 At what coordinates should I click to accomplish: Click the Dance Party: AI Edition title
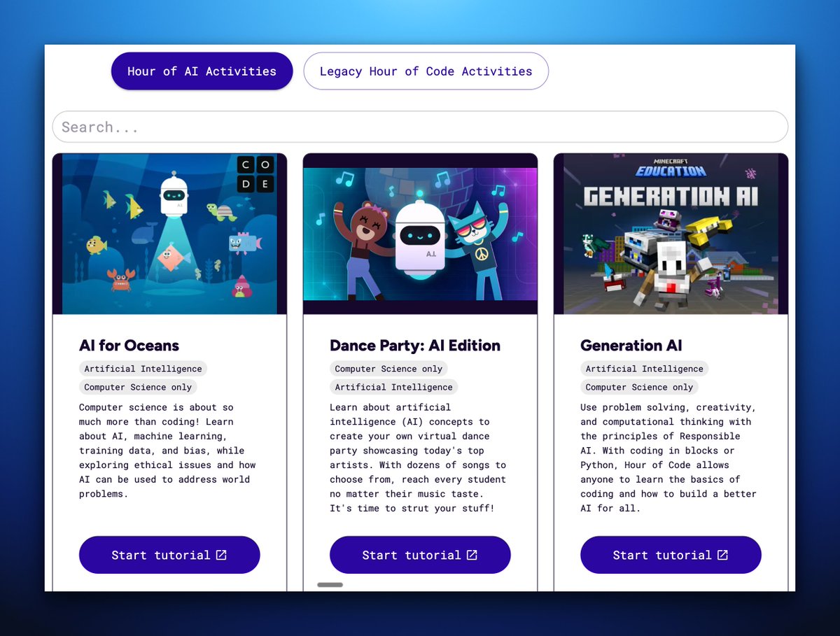pos(415,345)
